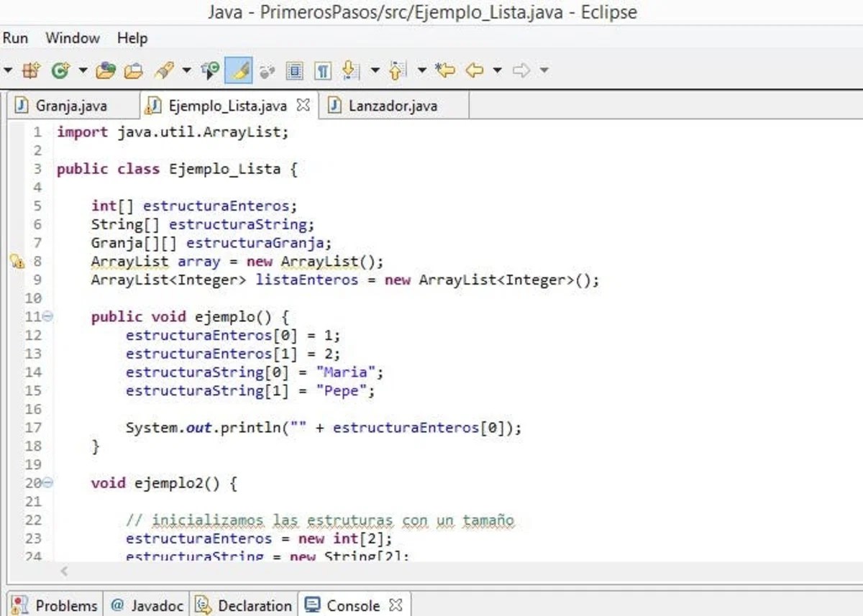The width and height of the screenshot is (863, 616).
Task: Open the Back history dropdown arrow
Action: pyautogui.click(x=498, y=70)
